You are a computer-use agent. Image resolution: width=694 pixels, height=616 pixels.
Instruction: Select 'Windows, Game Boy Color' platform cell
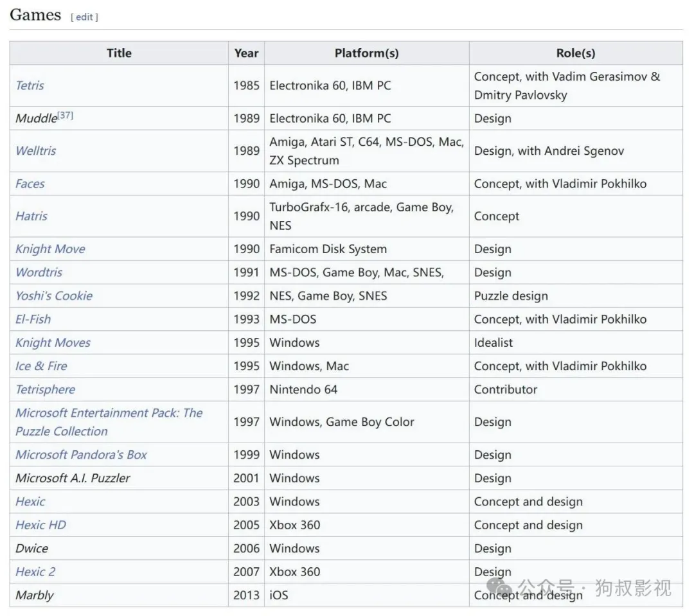(366, 422)
